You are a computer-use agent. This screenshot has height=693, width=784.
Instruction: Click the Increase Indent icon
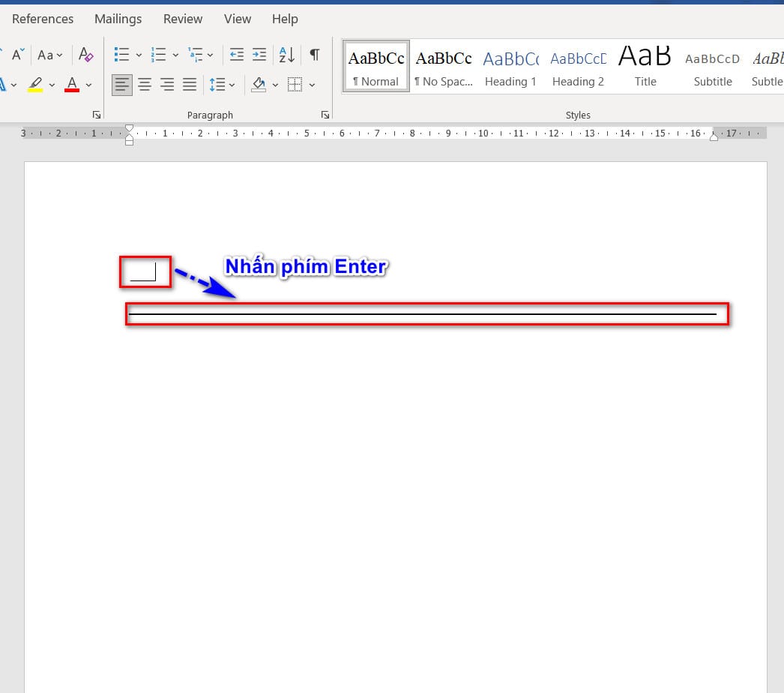pyautogui.click(x=259, y=55)
